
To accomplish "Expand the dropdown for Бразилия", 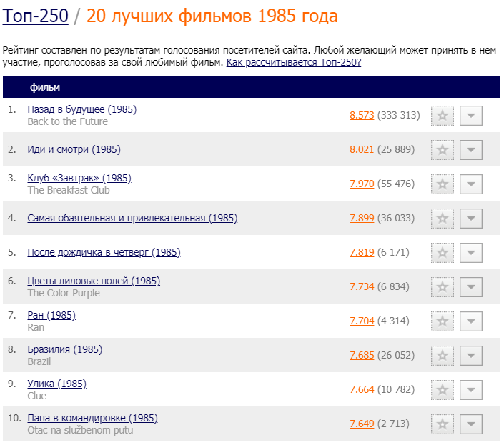I will [x=471, y=356].
